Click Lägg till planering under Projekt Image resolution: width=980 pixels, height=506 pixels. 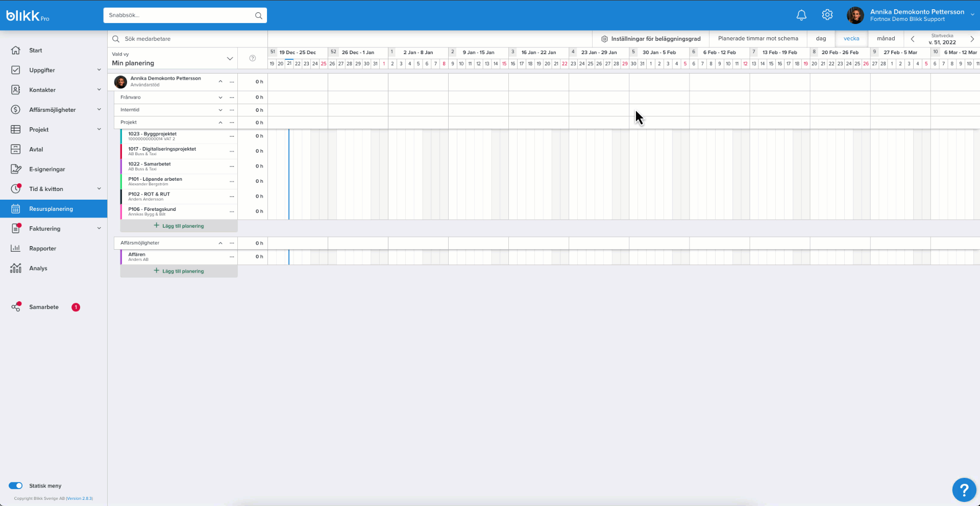pos(179,226)
